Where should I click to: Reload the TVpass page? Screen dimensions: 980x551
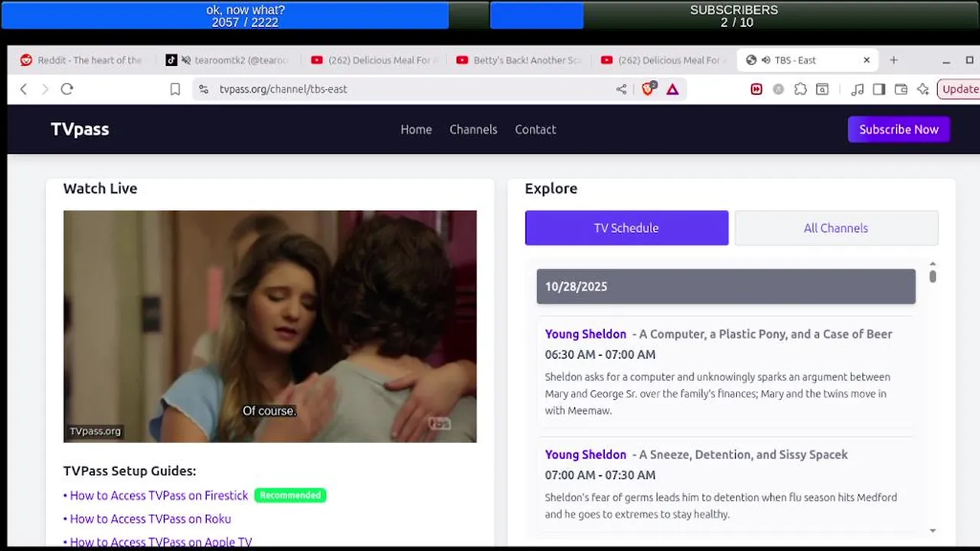click(x=67, y=90)
